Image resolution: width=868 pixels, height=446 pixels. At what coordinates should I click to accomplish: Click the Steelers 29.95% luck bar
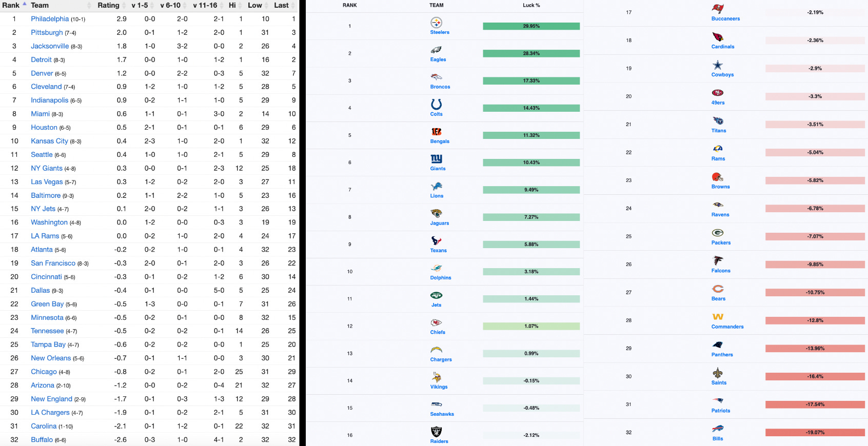(531, 26)
